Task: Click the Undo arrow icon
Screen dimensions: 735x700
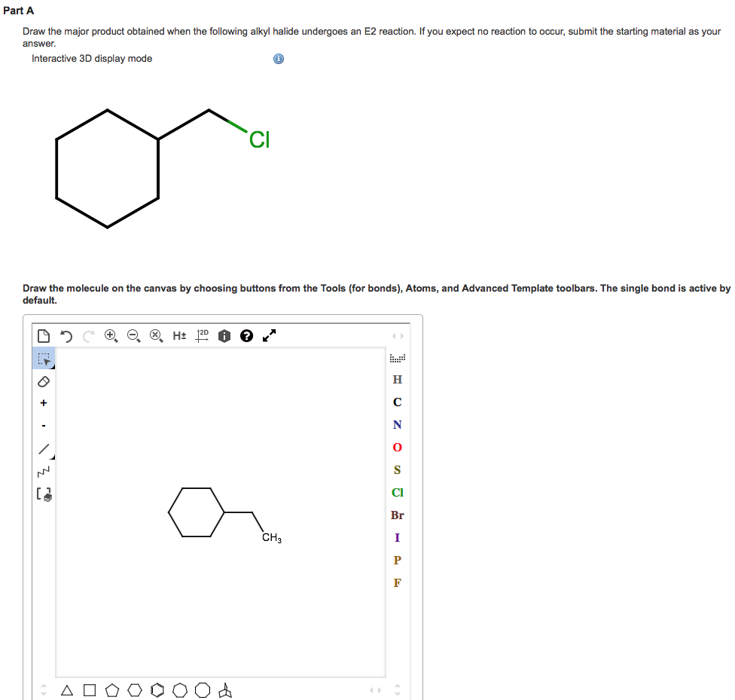Action: tap(66, 335)
